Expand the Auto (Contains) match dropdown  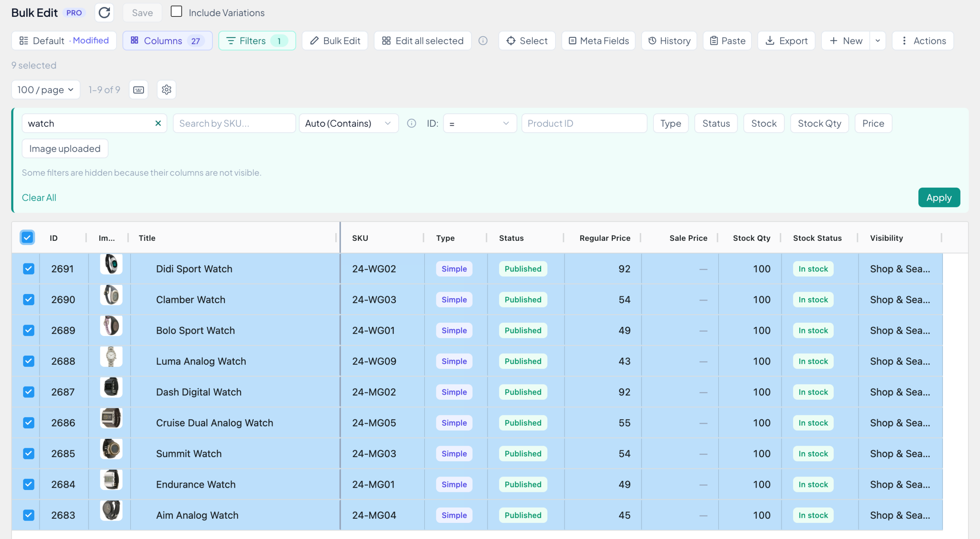click(x=349, y=123)
